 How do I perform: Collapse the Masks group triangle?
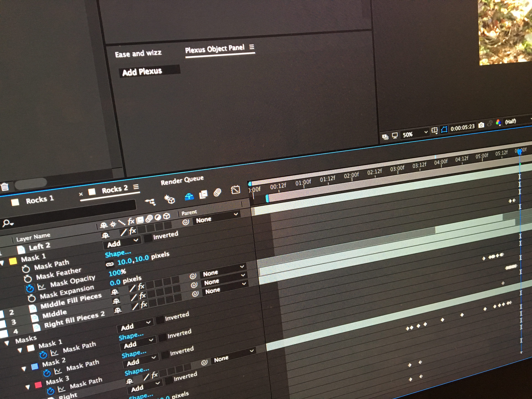7,343
